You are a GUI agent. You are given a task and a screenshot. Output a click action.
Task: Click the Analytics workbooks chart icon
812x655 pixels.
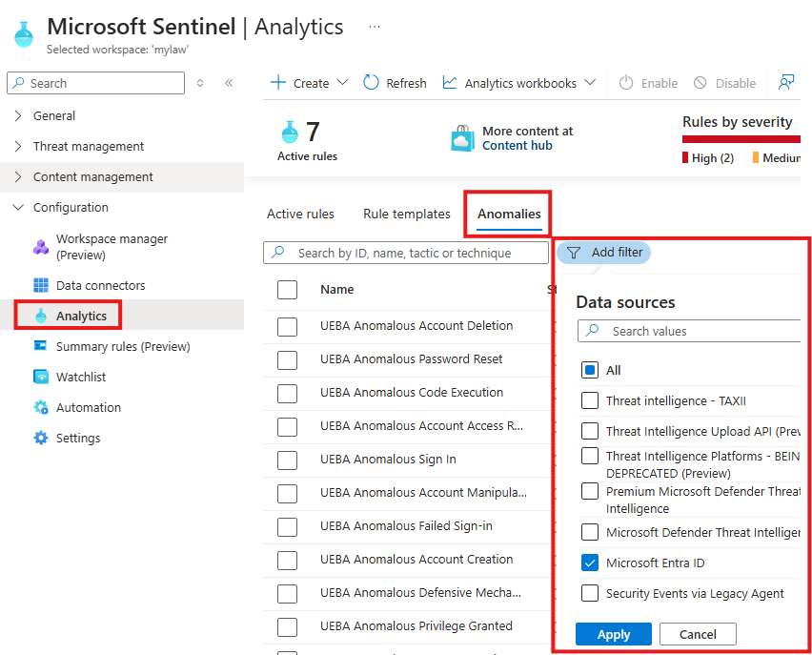(450, 83)
